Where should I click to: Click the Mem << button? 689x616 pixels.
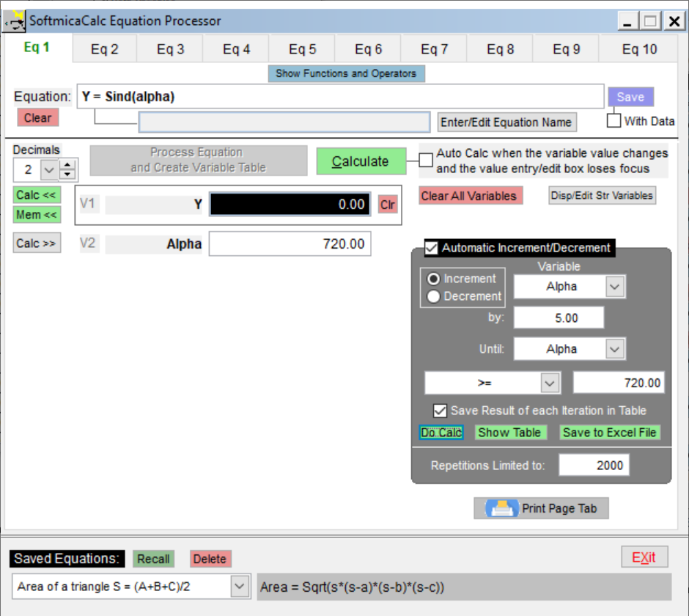pos(37,215)
